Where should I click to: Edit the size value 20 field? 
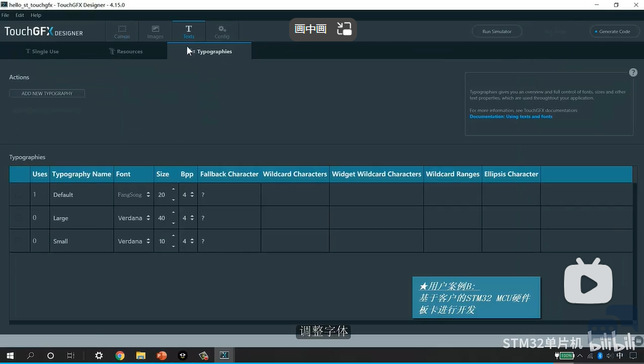(x=162, y=195)
